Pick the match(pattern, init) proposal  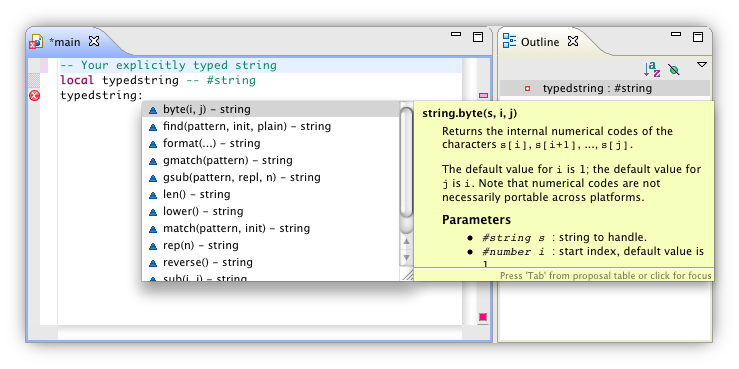[271, 228]
